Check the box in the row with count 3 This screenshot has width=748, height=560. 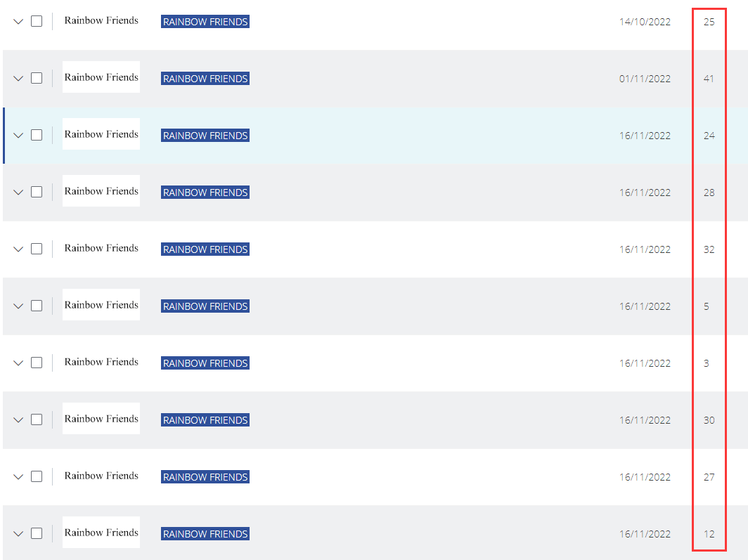pyautogui.click(x=37, y=363)
